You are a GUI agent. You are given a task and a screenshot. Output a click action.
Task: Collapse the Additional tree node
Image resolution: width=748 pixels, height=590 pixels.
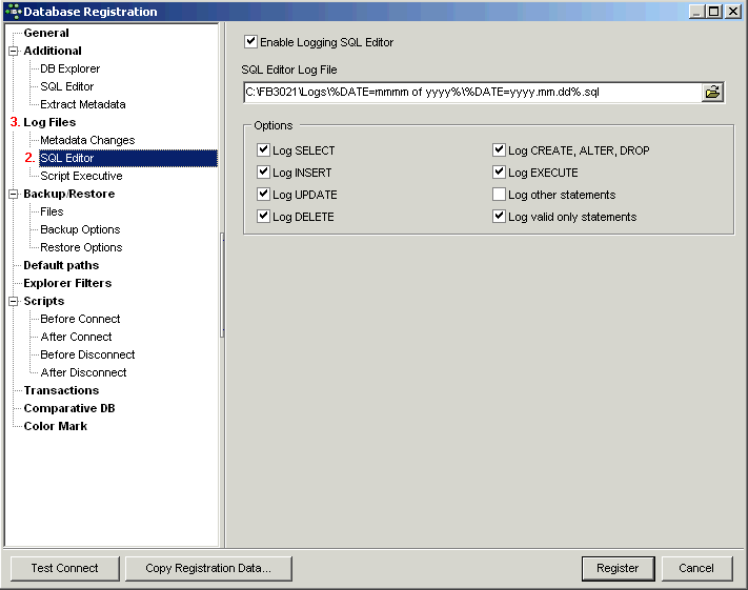tap(13, 51)
